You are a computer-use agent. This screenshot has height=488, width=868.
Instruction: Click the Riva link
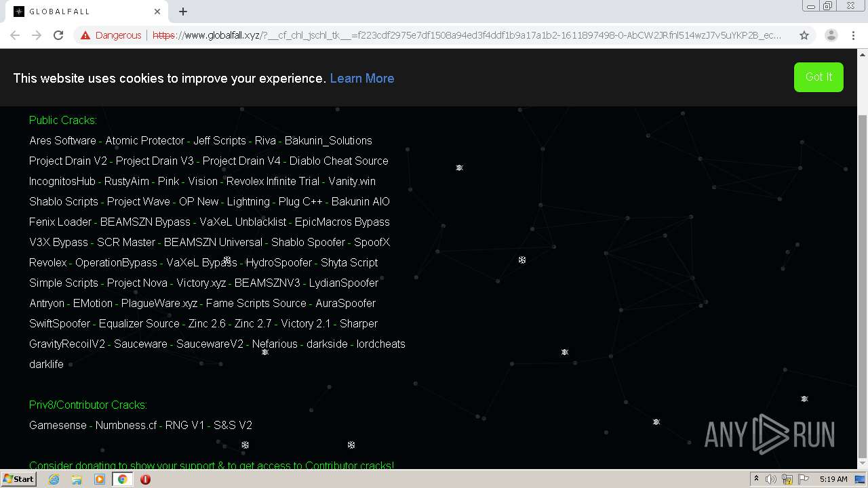click(265, 140)
